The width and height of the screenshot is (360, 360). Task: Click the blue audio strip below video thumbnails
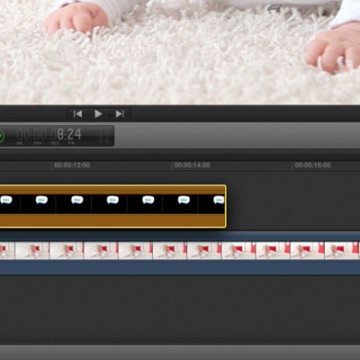[180, 267]
